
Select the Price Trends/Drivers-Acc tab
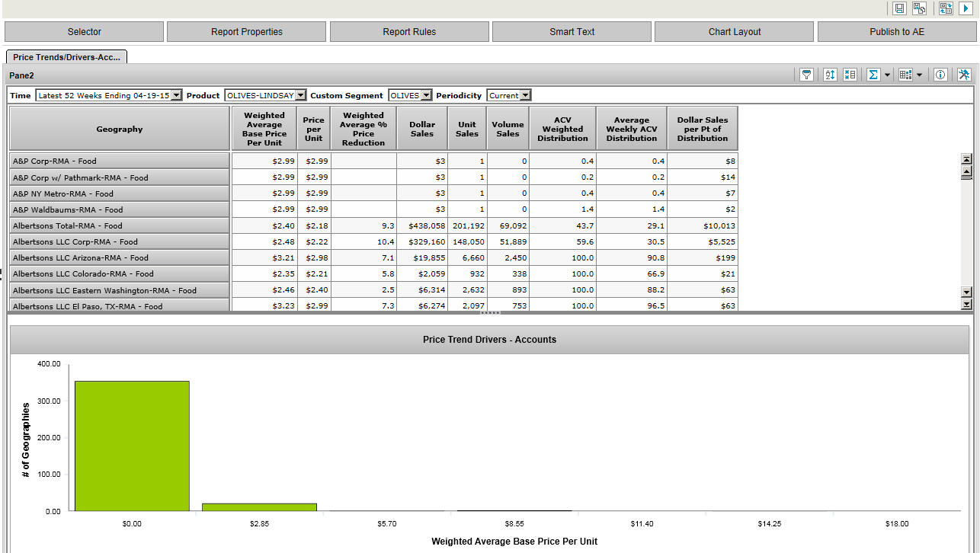point(66,57)
